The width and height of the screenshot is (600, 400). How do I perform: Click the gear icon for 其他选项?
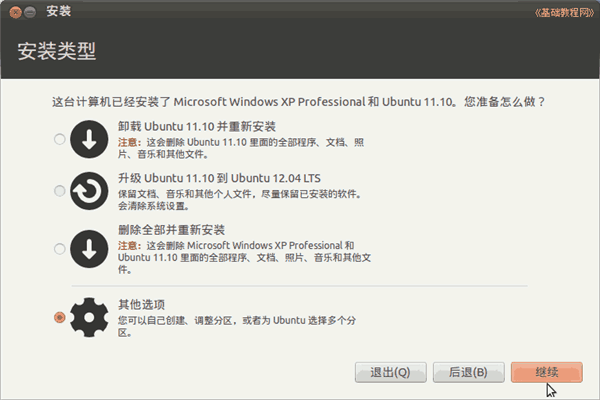pos(89,317)
